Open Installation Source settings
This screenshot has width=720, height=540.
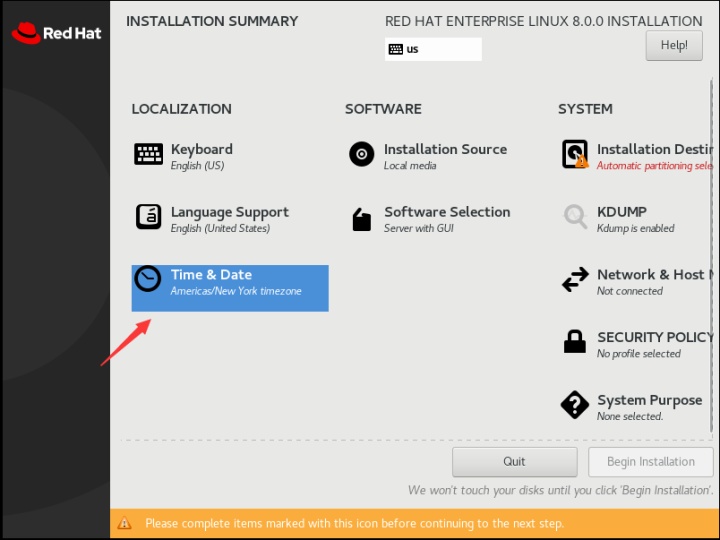pos(445,149)
